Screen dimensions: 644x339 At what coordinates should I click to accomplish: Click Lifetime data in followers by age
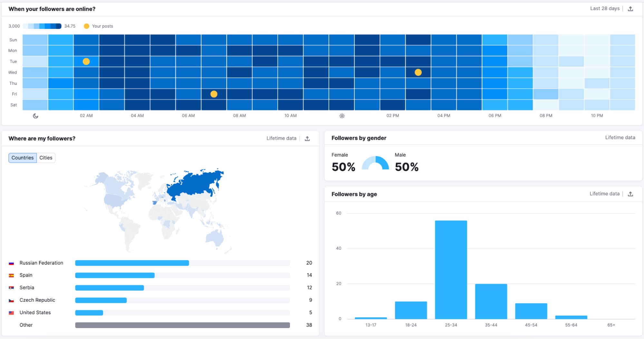pyautogui.click(x=604, y=194)
